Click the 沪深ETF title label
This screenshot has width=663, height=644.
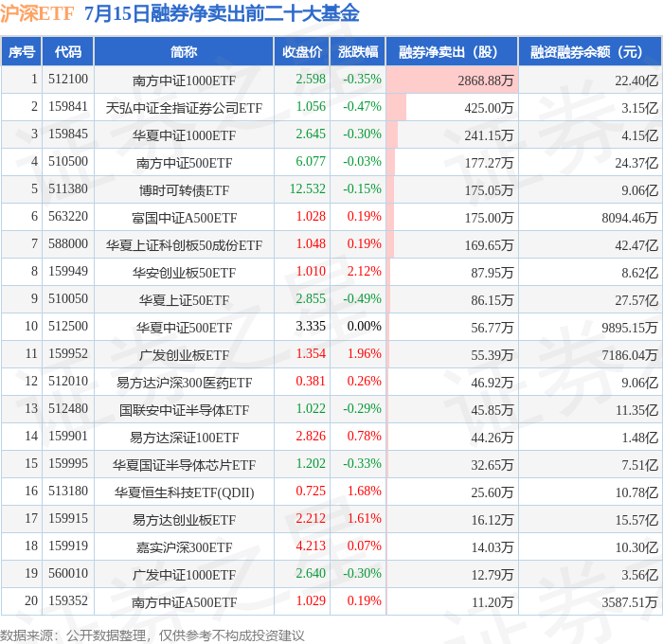point(37,13)
